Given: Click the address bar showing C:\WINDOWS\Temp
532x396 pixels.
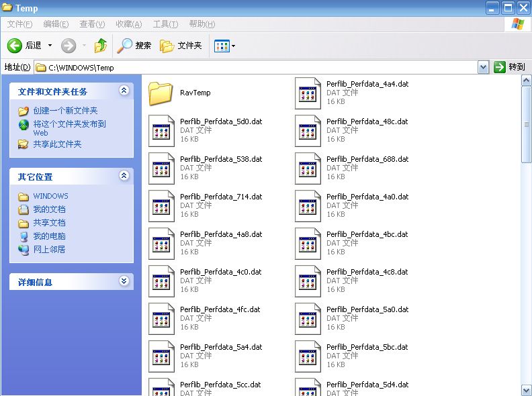Looking at the screenshot, I should pos(256,68).
